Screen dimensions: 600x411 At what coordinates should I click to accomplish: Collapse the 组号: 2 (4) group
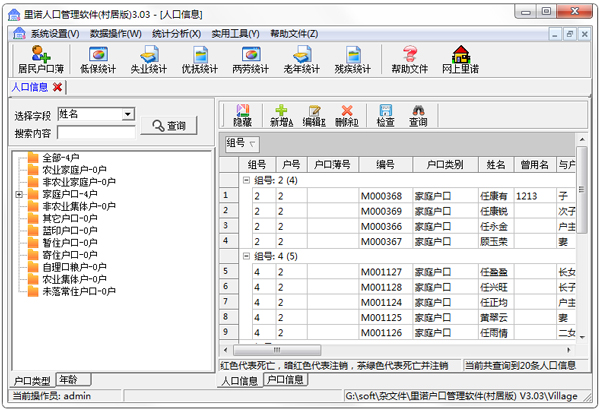(x=246, y=180)
